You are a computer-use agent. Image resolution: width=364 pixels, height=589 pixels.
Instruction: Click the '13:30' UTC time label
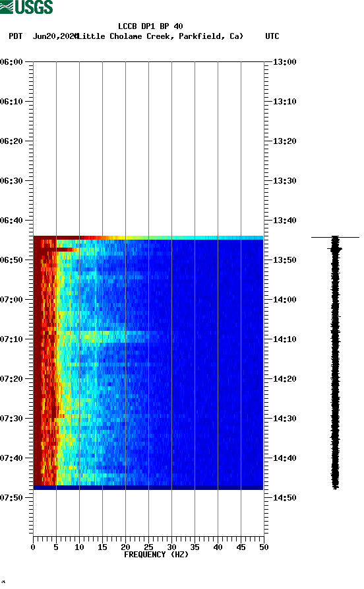click(284, 181)
